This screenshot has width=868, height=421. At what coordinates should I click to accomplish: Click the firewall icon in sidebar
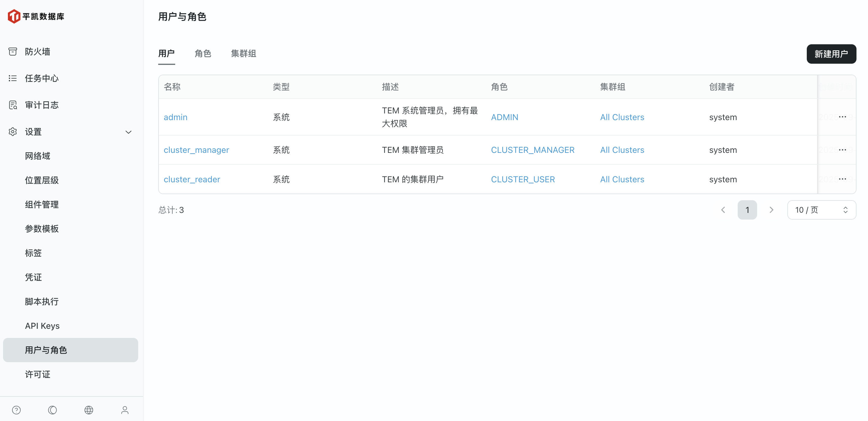pos(13,52)
